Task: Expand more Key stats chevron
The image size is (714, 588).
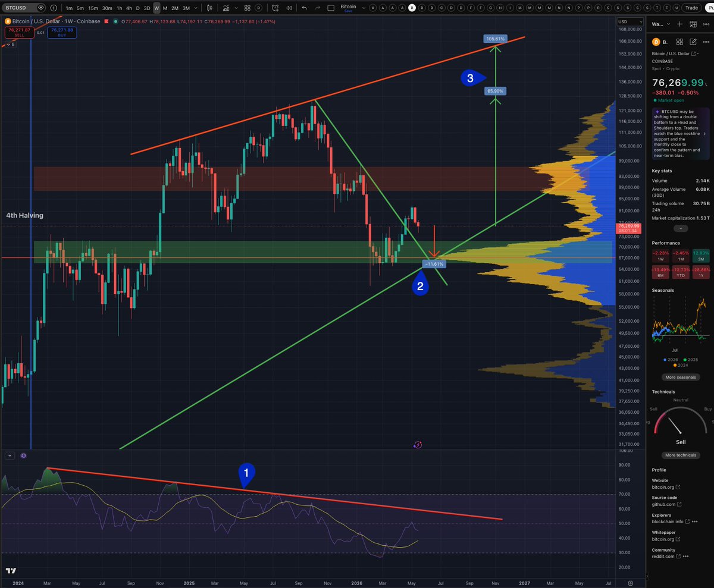Action: [x=681, y=228]
